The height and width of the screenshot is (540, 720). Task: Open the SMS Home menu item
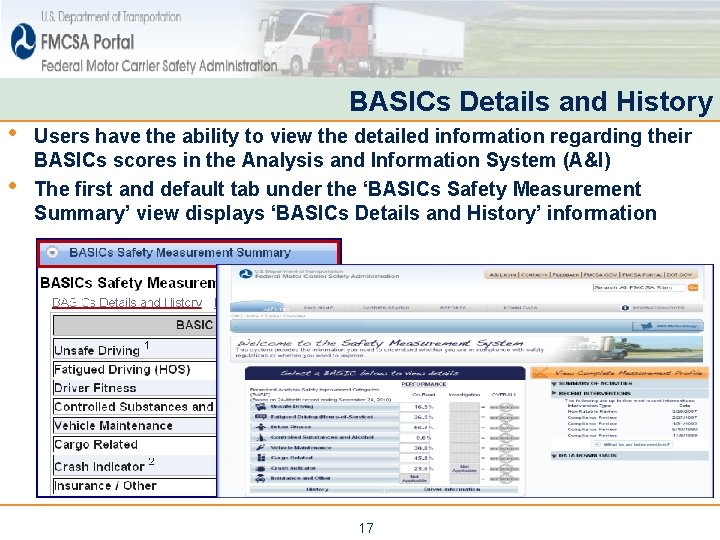pyautogui.click(x=318, y=308)
